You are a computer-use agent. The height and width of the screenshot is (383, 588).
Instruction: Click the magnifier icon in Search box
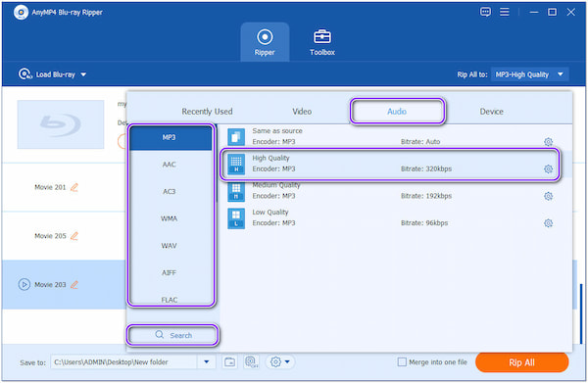pos(160,334)
